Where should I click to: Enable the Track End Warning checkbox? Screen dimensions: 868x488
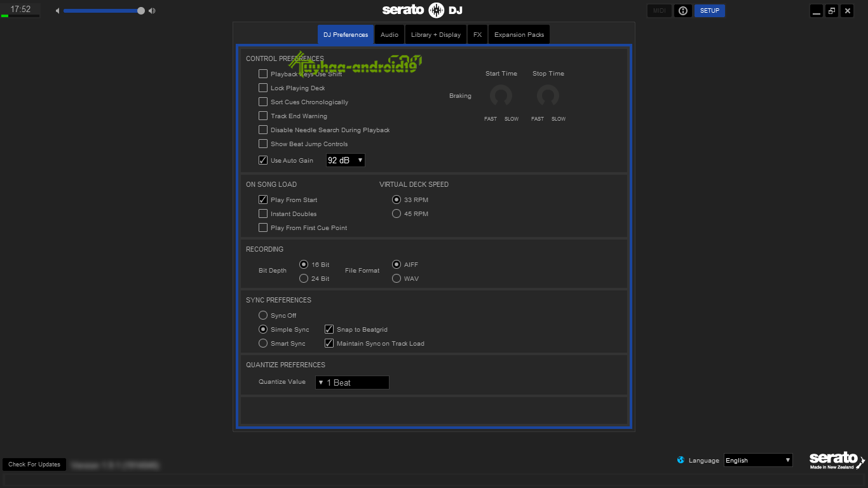click(x=263, y=116)
